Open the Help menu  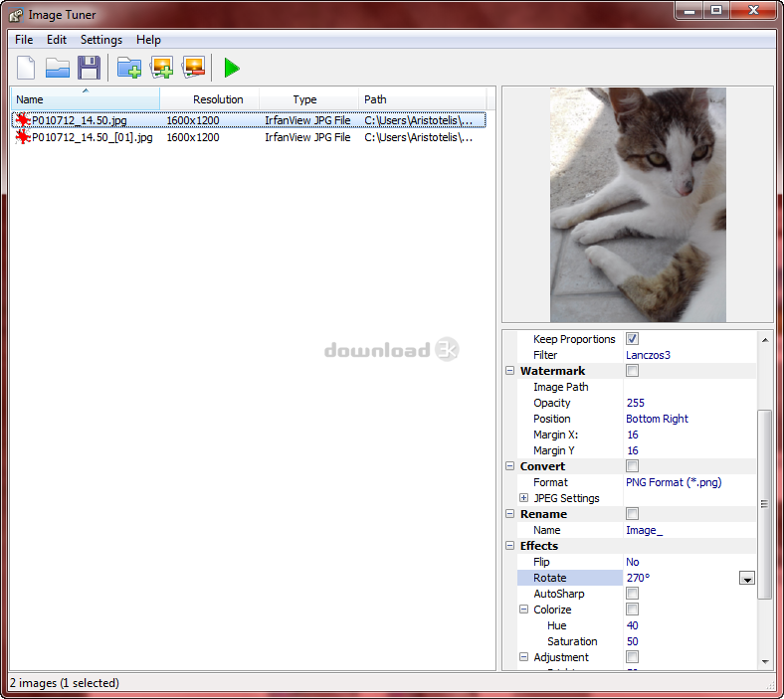pos(148,40)
